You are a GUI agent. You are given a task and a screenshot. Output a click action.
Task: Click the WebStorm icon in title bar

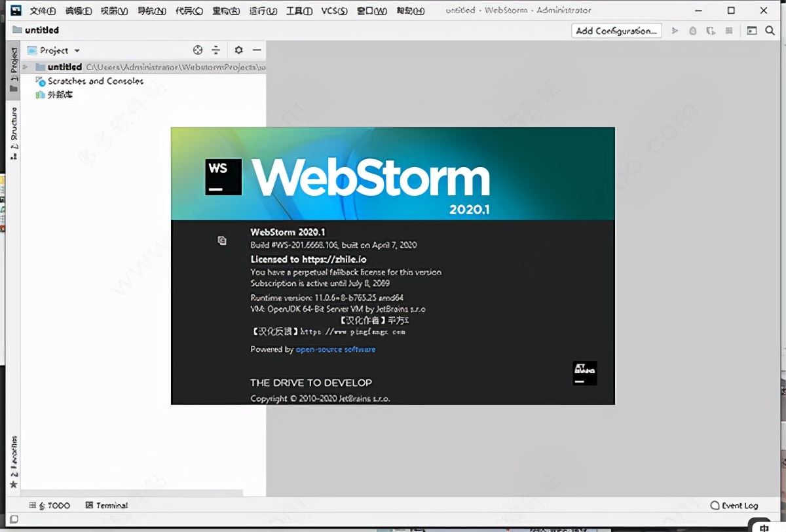[x=16, y=10]
